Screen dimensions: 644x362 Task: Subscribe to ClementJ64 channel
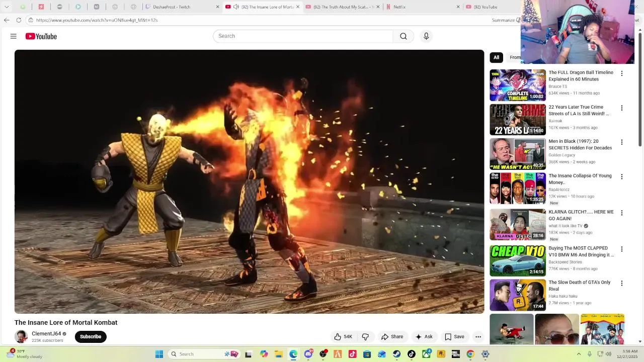point(91,337)
